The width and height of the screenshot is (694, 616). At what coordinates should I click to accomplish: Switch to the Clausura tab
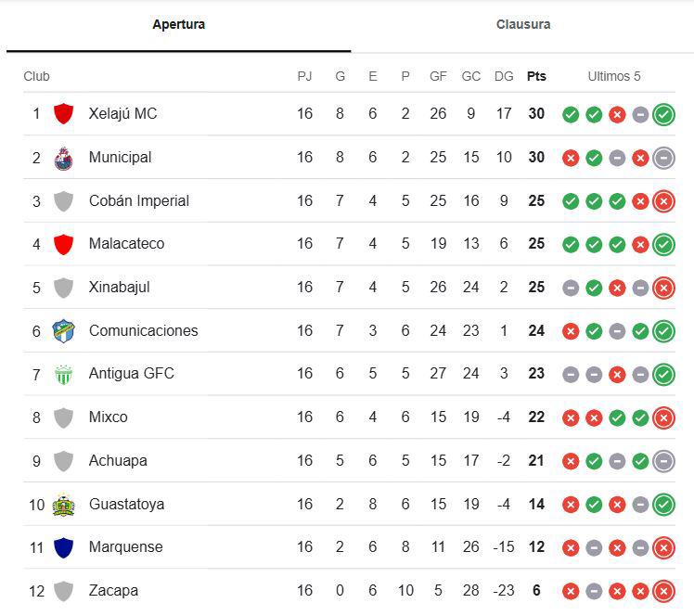click(522, 24)
